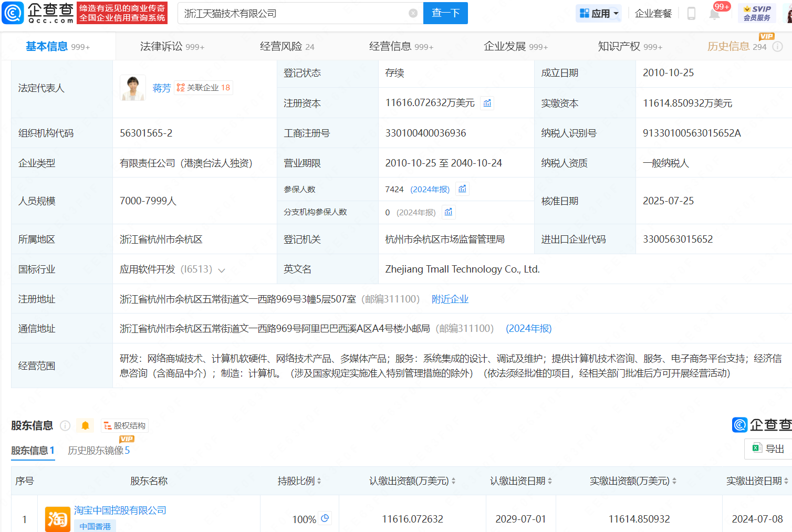
Task: Click establishment date 2010-10-25
Action: 668,72
